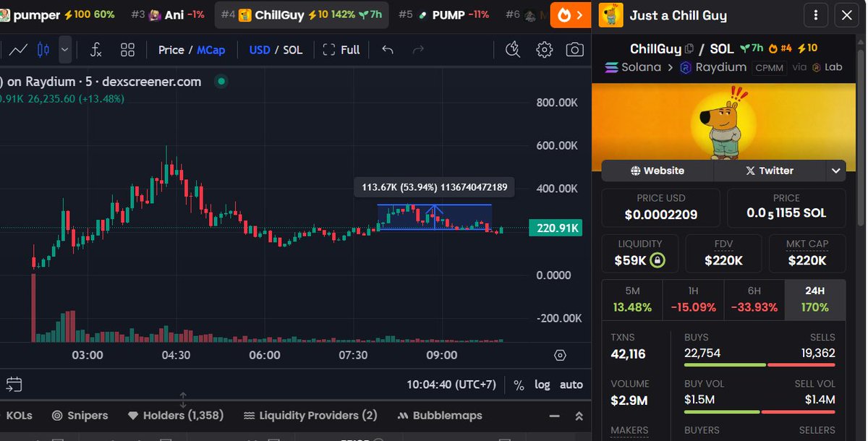The height and width of the screenshot is (441, 868).
Task: Click the MKT CAP $220K box
Action: pyautogui.click(x=807, y=253)
